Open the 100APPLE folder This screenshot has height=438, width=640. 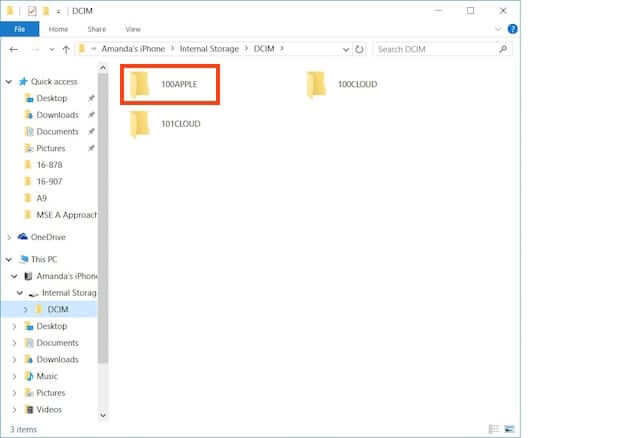168,85
